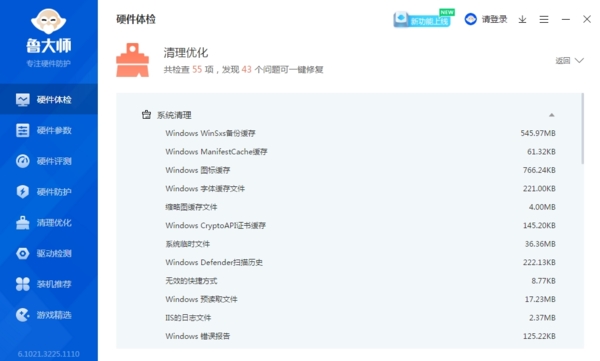Select Windows 错误报告 row
Screen dimensions: 600x361
tap(360, 336)
